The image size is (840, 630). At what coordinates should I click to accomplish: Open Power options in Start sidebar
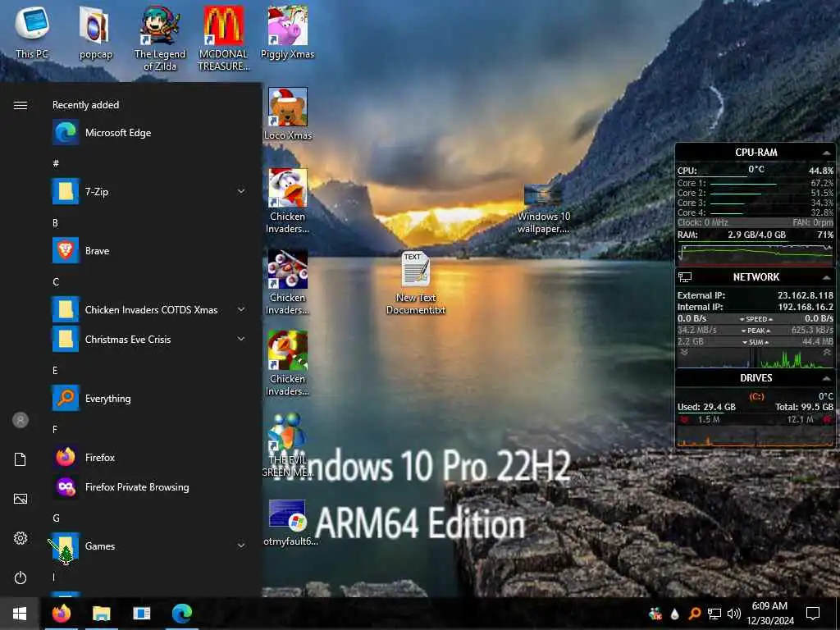[x=21, y=577]
